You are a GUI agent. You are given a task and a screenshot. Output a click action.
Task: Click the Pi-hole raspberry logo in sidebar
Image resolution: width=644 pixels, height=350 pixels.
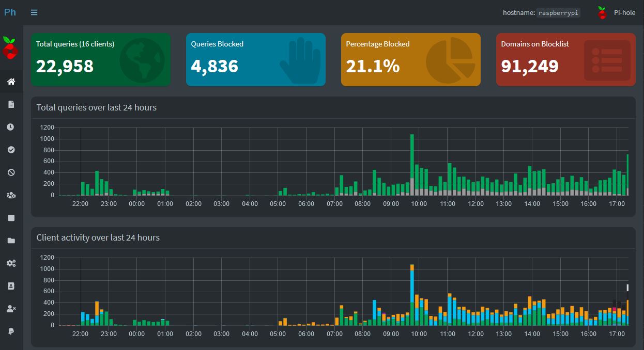point(11,47)
